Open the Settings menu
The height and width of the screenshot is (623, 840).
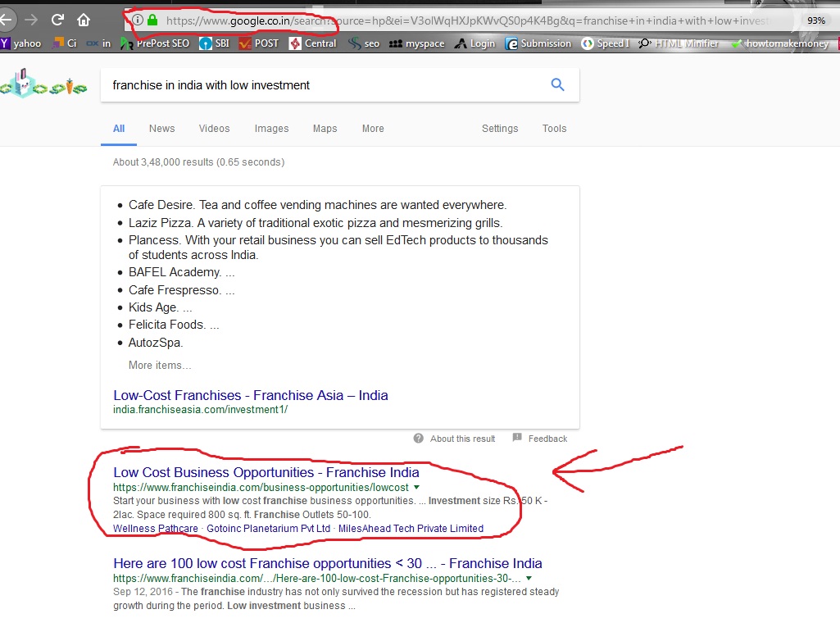(x=500, y=129)
